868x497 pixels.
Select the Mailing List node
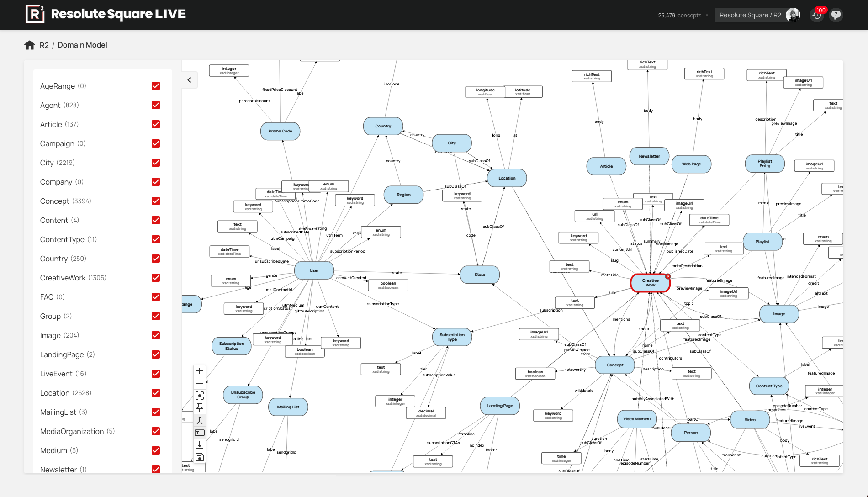point(288,407)
